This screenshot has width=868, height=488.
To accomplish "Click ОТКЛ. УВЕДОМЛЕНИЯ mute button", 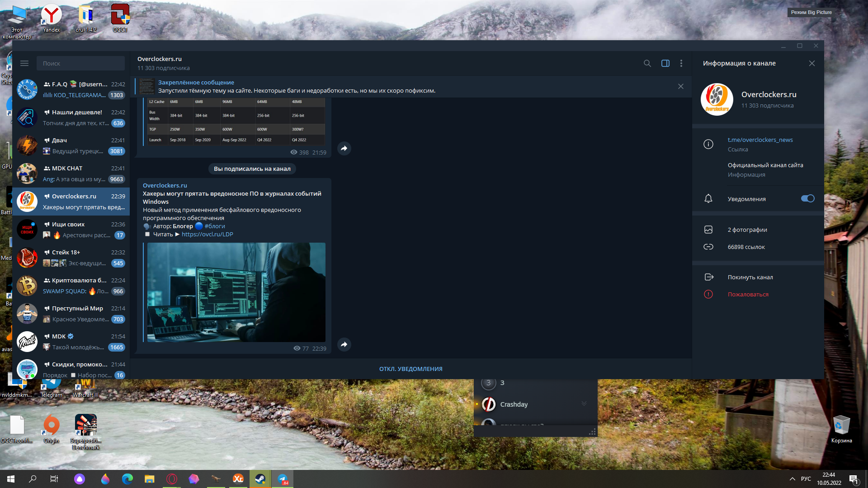I will (x=410, y=369).
